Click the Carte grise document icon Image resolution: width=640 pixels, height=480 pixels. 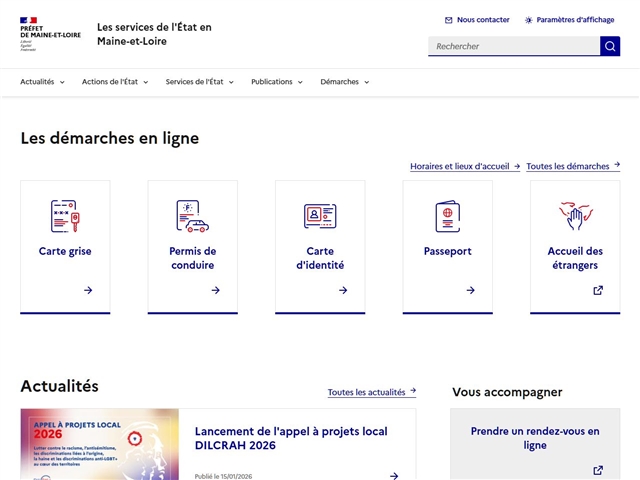click(x=65, y=216)
